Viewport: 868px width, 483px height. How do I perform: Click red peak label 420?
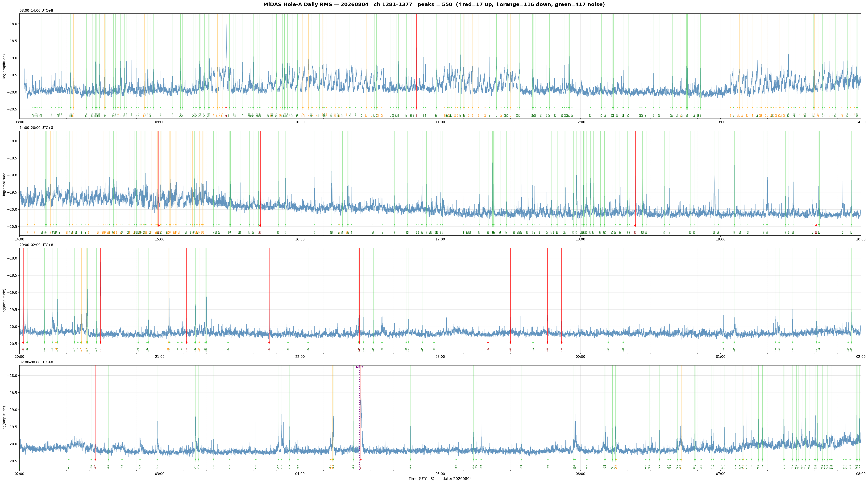point(100,350)
